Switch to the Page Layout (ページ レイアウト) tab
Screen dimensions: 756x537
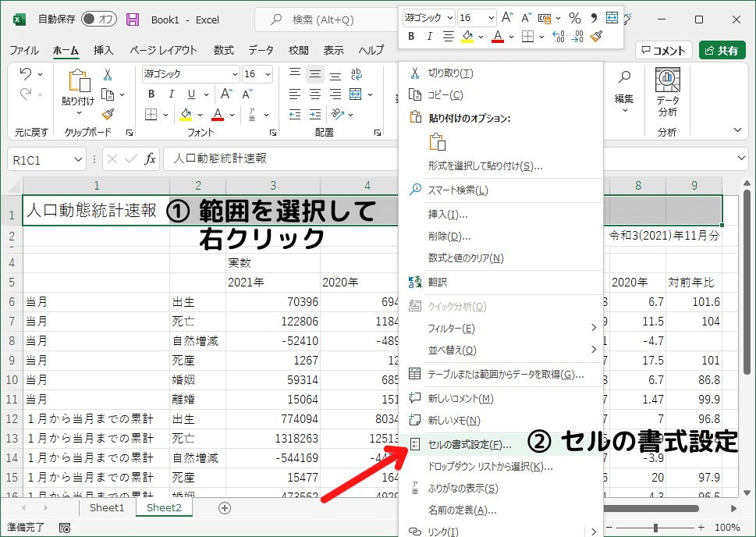pos(163,50)
